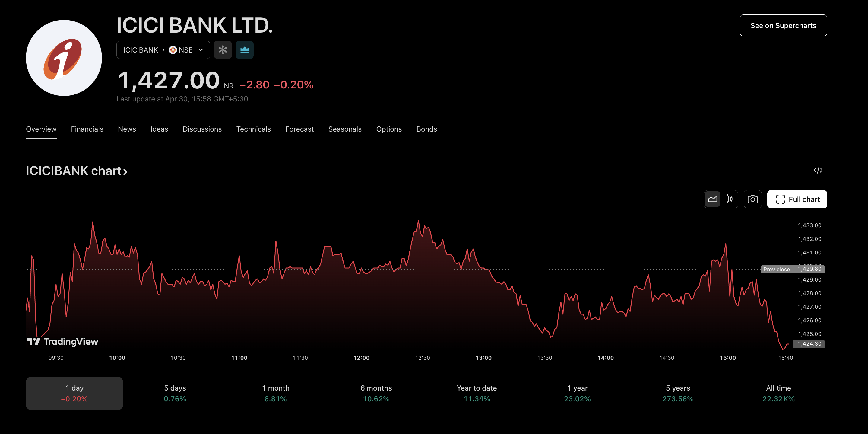Click the See on Supercharts button

tap(783, 26)
